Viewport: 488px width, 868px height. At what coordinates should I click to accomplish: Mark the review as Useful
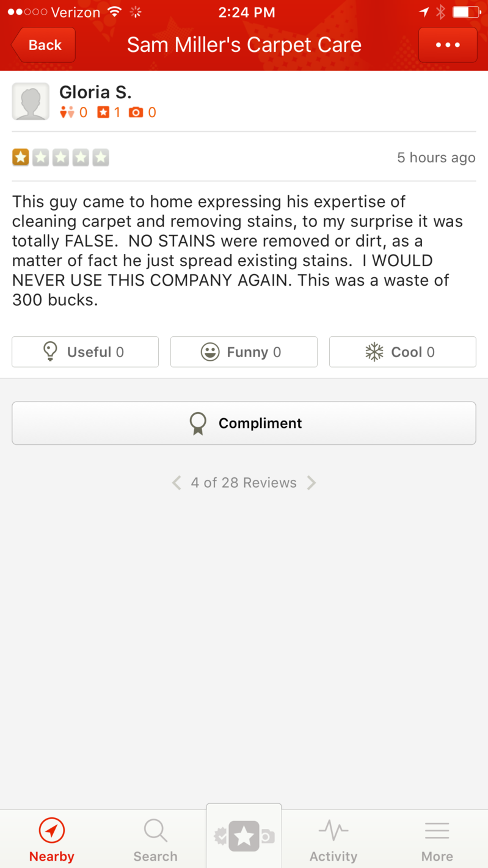click(85, 352)
